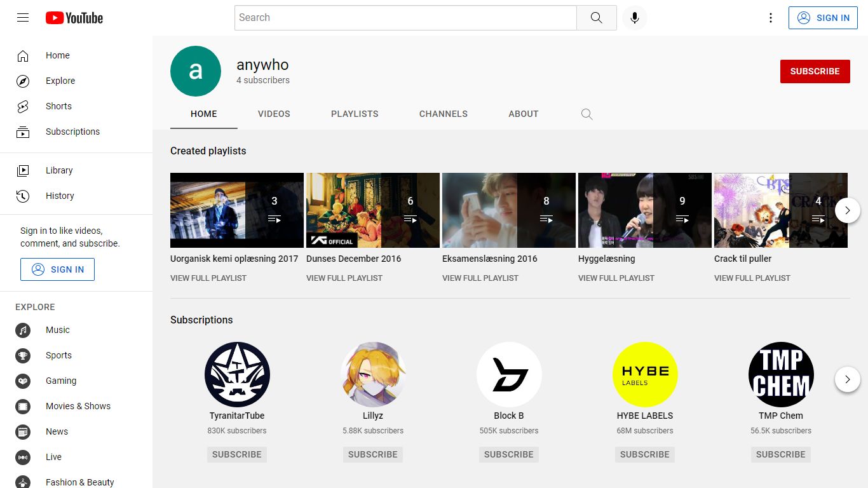868x488 pixels.
Task: Click the Explore compass icon
Action: tap(23, 81)
